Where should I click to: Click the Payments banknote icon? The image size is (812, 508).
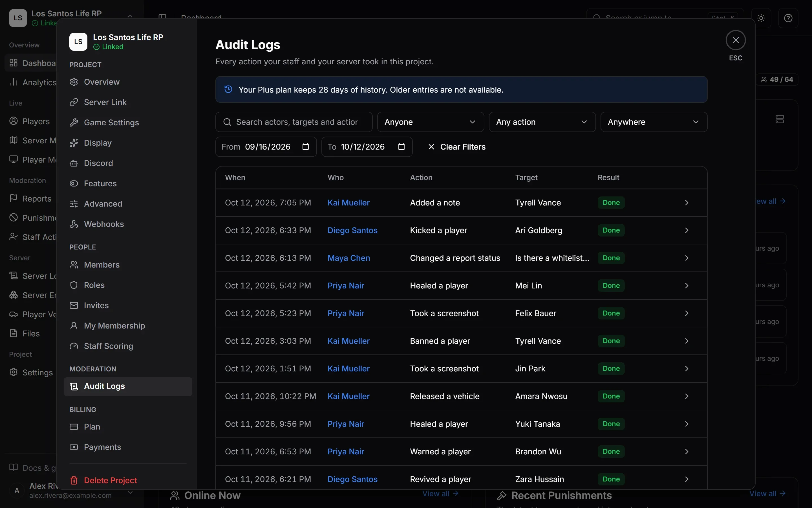[74, 447]
